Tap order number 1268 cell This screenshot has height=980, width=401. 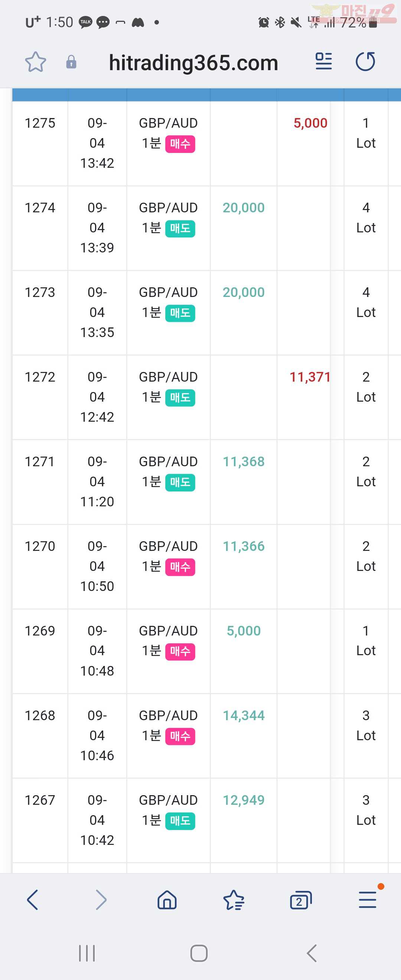point(40,716)
